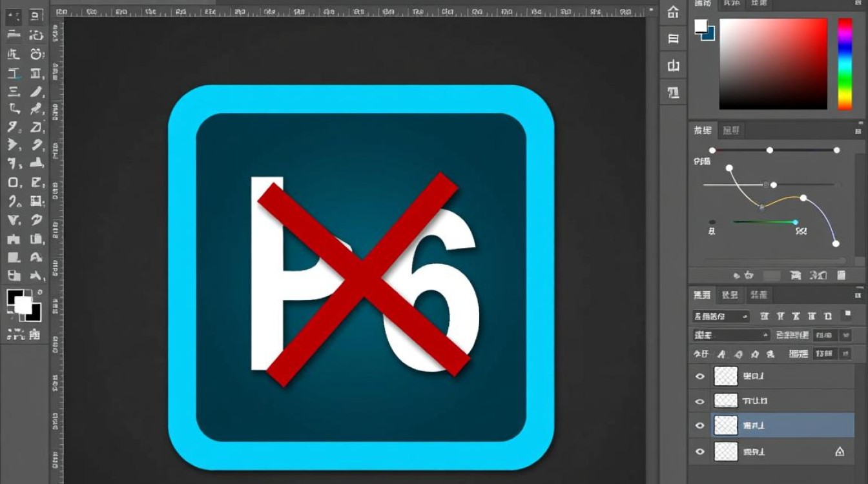Image resolution: width=868 pixels, height=484 pixels.
Task: Hide the highlighted blue layer's eye icon
Action: (699, 426)
